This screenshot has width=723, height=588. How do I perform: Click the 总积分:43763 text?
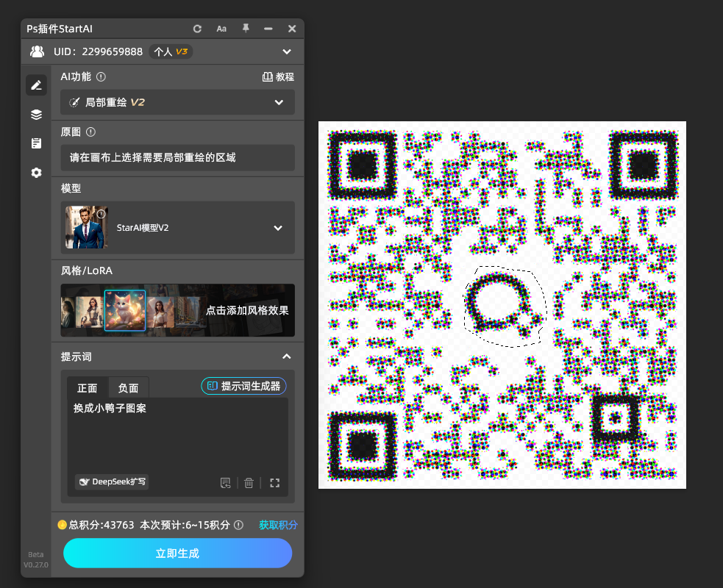(x=101, y=525)
